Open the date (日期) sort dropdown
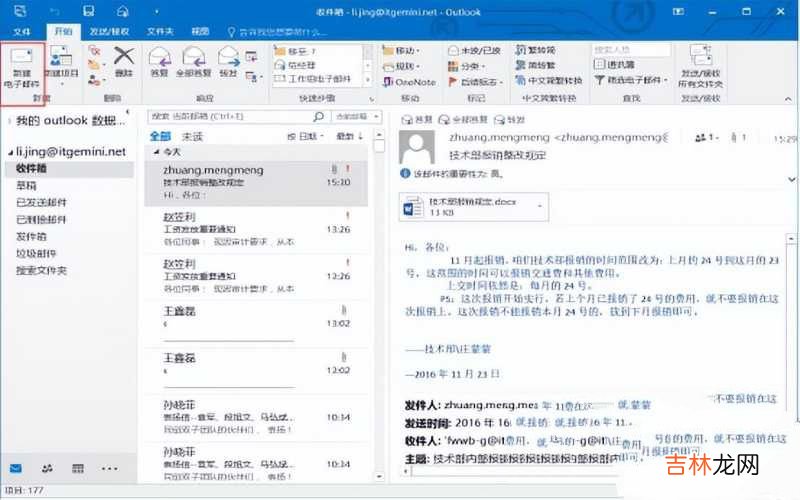800x500 pixels. click(305, 136)
